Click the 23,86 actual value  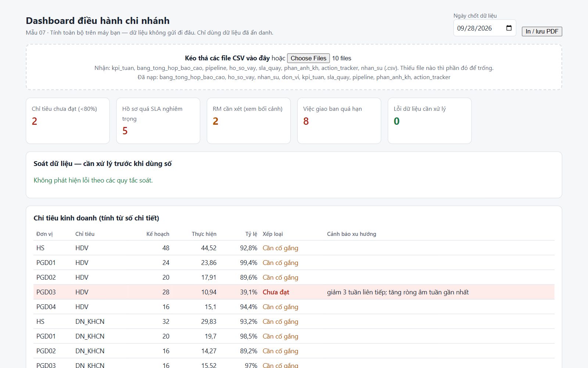tap(209, 263)
